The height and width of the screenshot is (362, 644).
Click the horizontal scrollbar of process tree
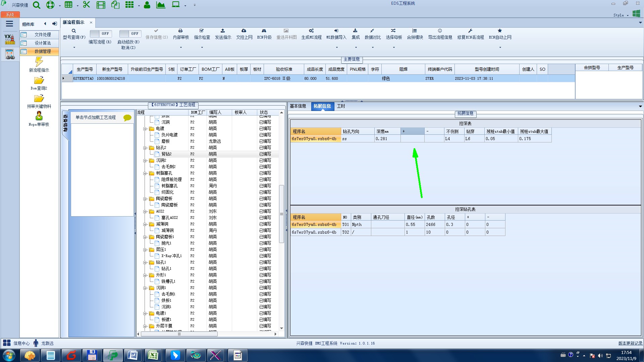pos(179,334)
